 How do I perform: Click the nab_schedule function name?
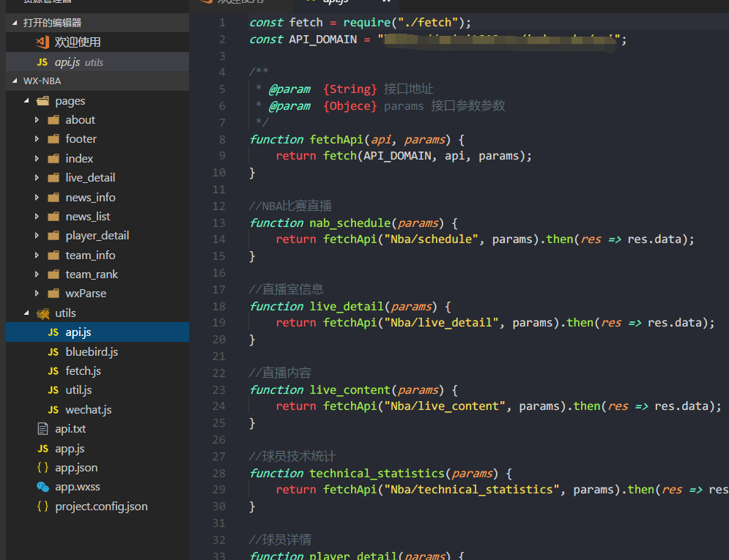pyautogui.click(x=350, y=223)
